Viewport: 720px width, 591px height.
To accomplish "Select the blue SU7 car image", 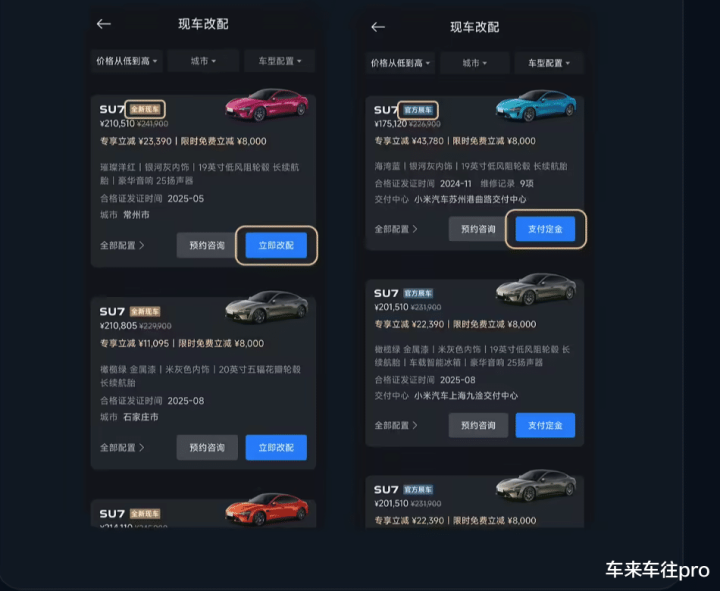I will pos(536,106).
